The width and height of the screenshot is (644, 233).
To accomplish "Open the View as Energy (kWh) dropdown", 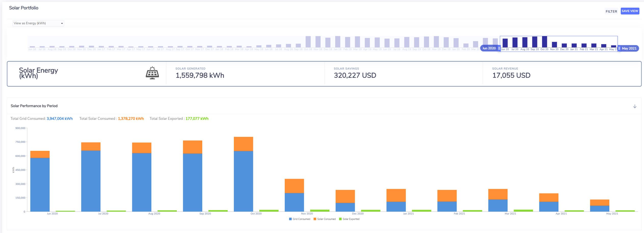I will click(x=38, y=23).
